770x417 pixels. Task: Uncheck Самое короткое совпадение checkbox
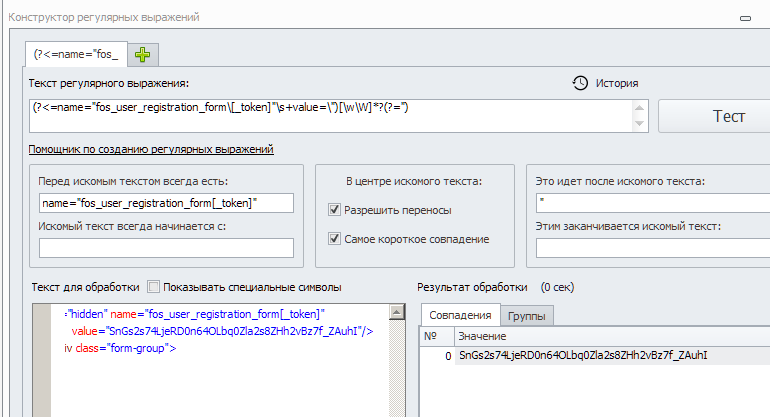[x=336, y=239]
